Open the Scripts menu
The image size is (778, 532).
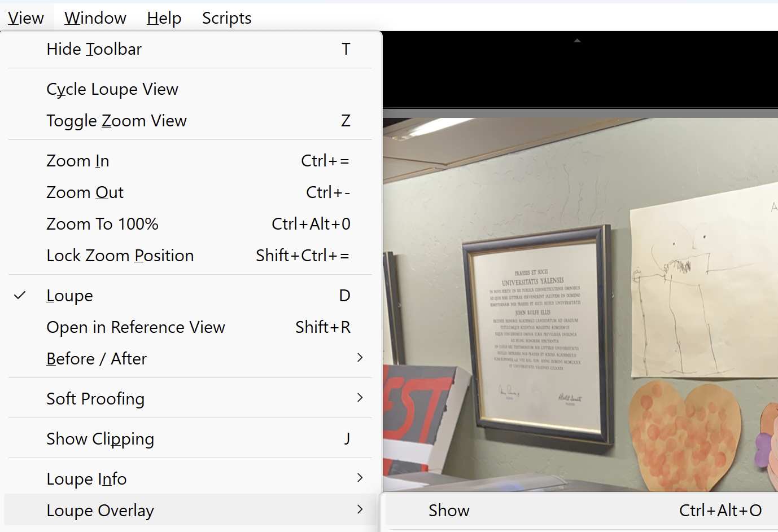click(x=226, y=17)
